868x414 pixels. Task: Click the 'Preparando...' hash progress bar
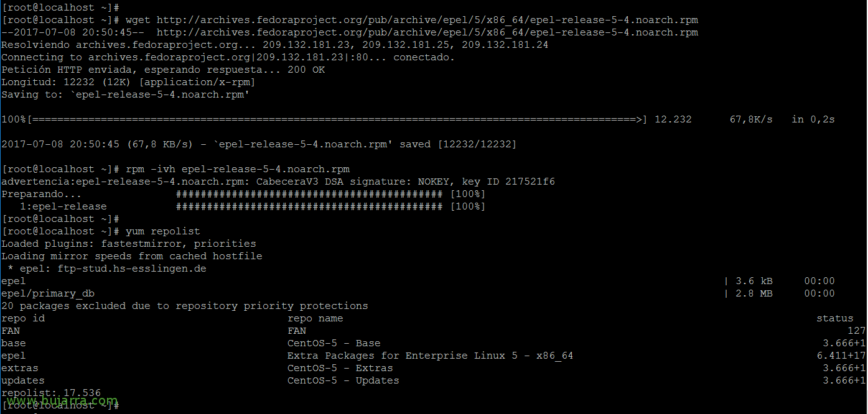coord(309,194)
